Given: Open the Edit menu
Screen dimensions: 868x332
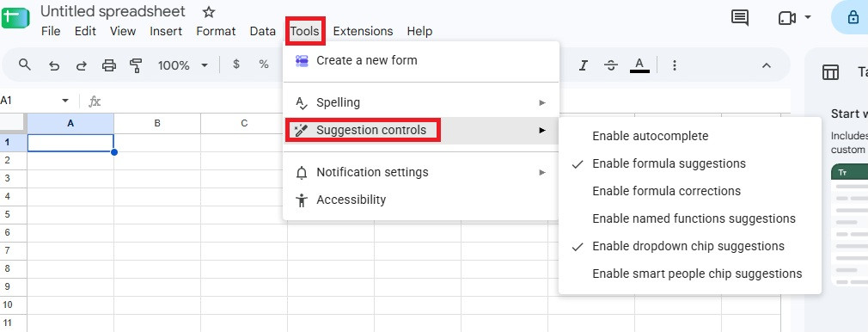Looking at the screenshot, I should pos(85,31).
